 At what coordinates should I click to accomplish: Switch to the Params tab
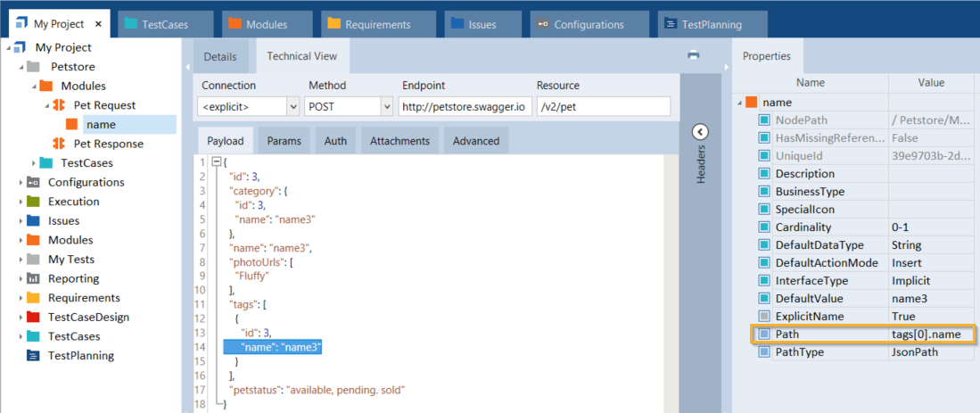[284, 141]
